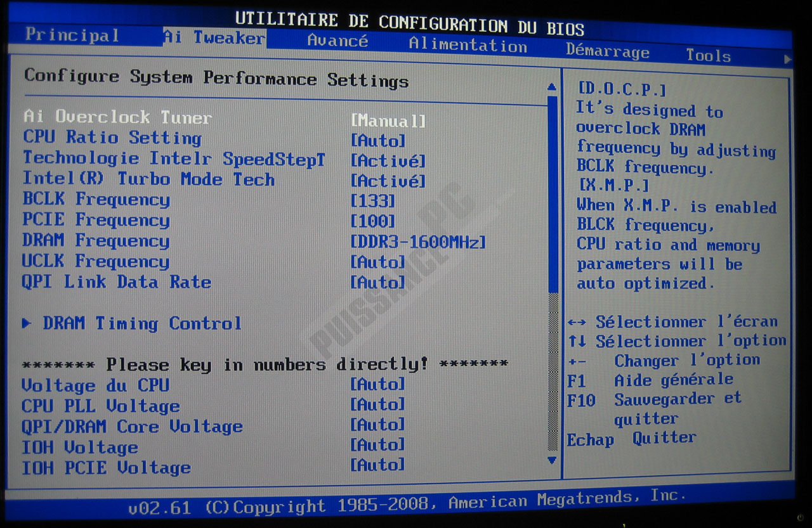Change Ai Overclock Tuner Manual value
The width and height of the screenshot is (812, 528).
pos(388,120)
